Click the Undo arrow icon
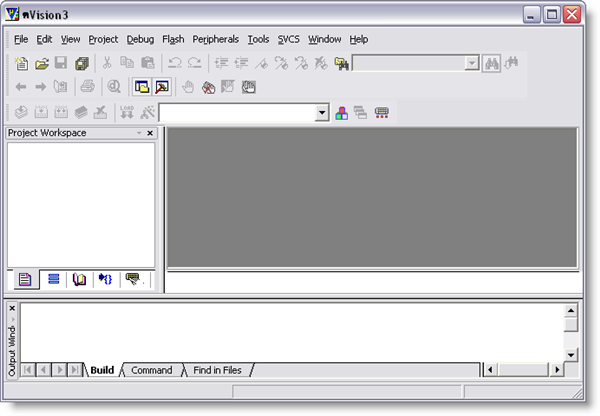 pos(175,63)
